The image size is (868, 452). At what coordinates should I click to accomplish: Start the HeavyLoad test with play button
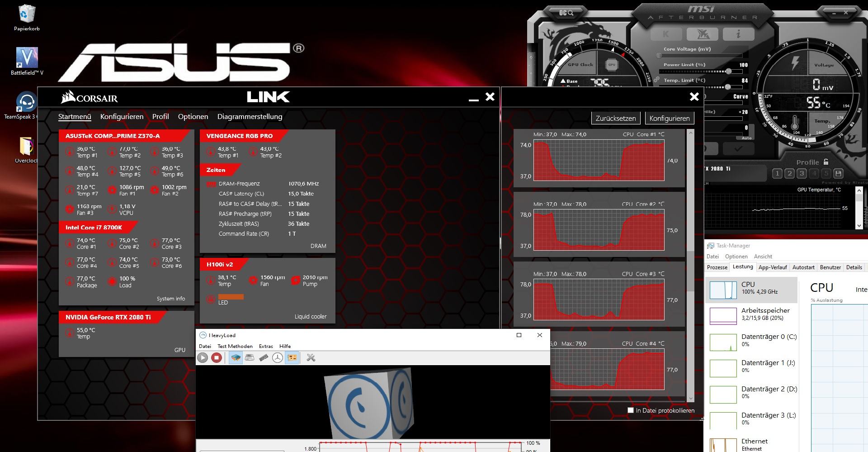[x=203, y=358]
